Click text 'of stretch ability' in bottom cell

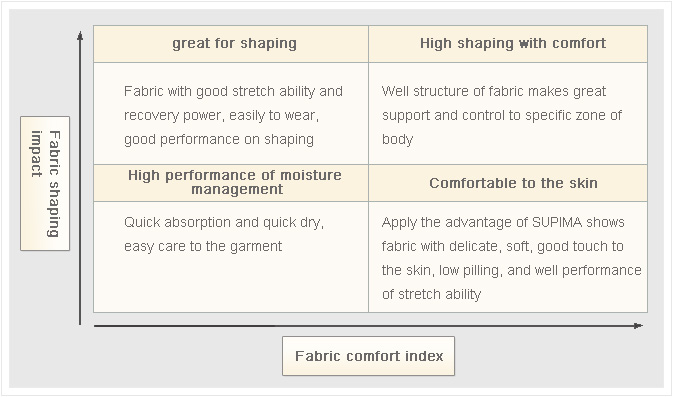pyautogui.click(x=431, y=294)
